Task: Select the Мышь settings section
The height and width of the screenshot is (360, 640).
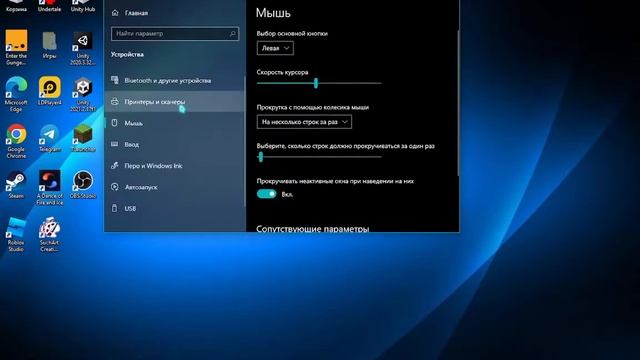Action: [x=175, y=123]
